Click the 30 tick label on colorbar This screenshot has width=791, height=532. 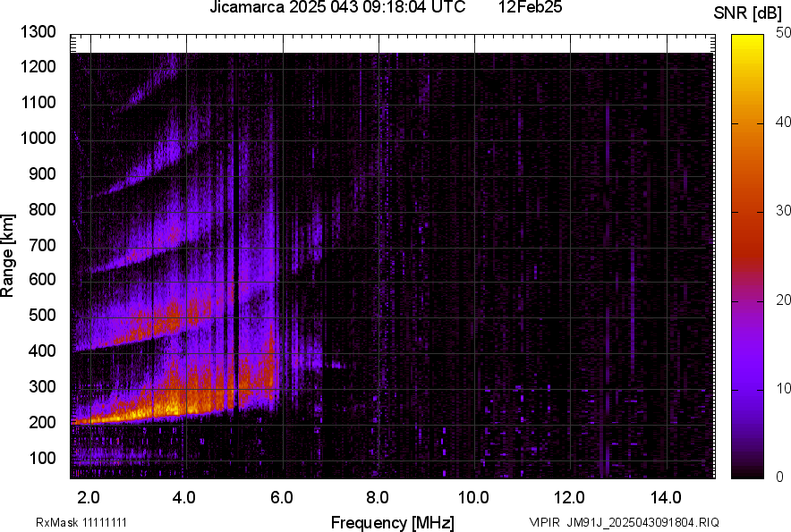click(784, 211)
